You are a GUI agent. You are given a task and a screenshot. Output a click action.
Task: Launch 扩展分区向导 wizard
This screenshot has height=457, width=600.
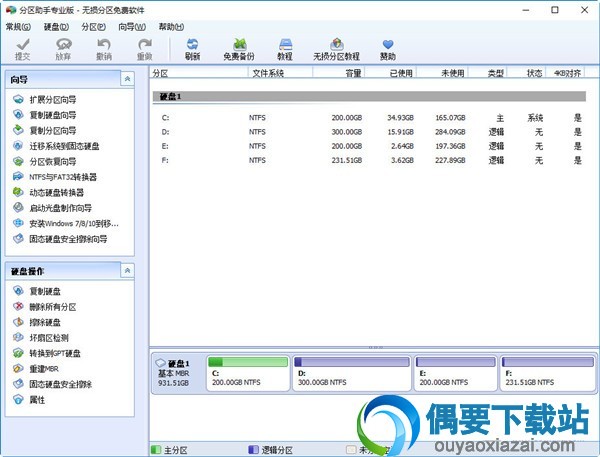(x=44, y=100)
